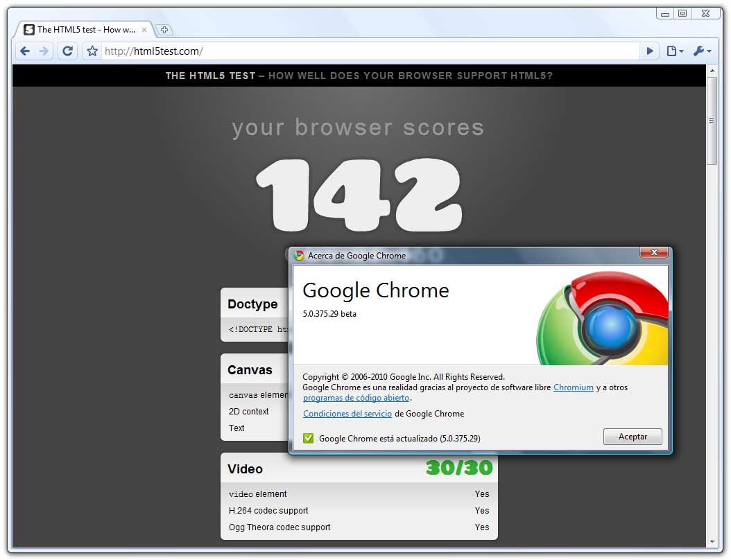Click the Copyright 2006-2010 Google Inc. line

pyautogui.click(x=404, y=377)
